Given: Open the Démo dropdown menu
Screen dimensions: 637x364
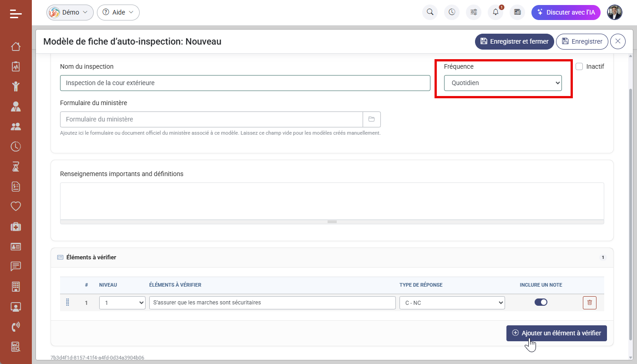Looking at the screenshot, I should click(70, 12).
